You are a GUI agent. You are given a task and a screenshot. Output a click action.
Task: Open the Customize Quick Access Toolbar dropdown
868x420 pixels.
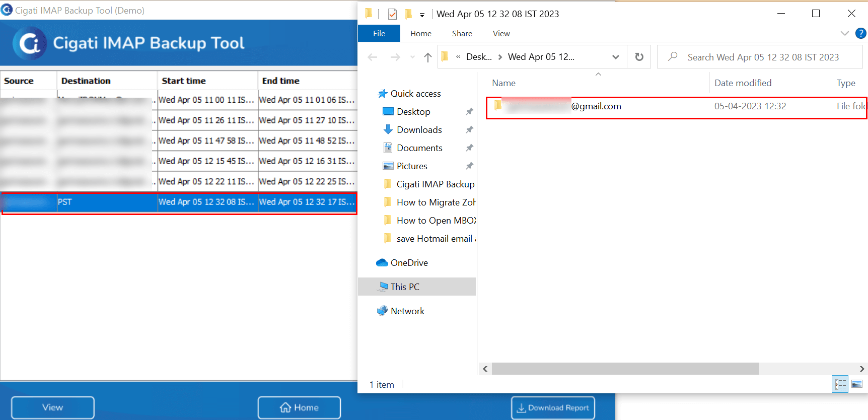pos(422,15)
